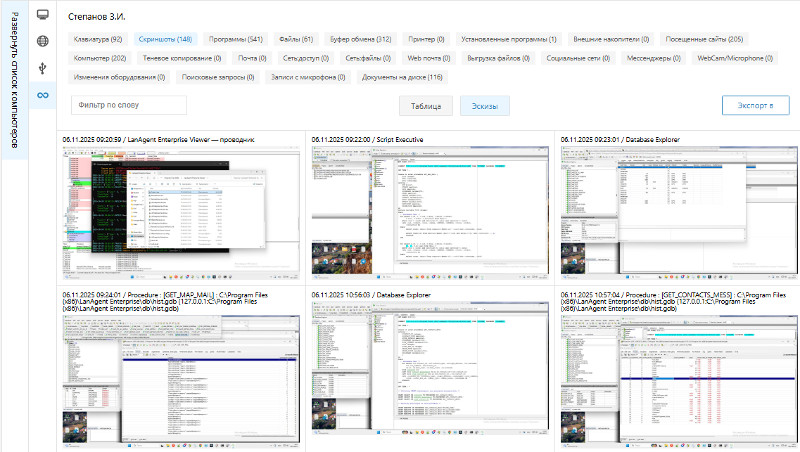Image resolution: width=800 pixels, height=452 pixels.
Task: Select the Скриншоты (148) category
Action: pyautogui.click(x=165, y=39)
